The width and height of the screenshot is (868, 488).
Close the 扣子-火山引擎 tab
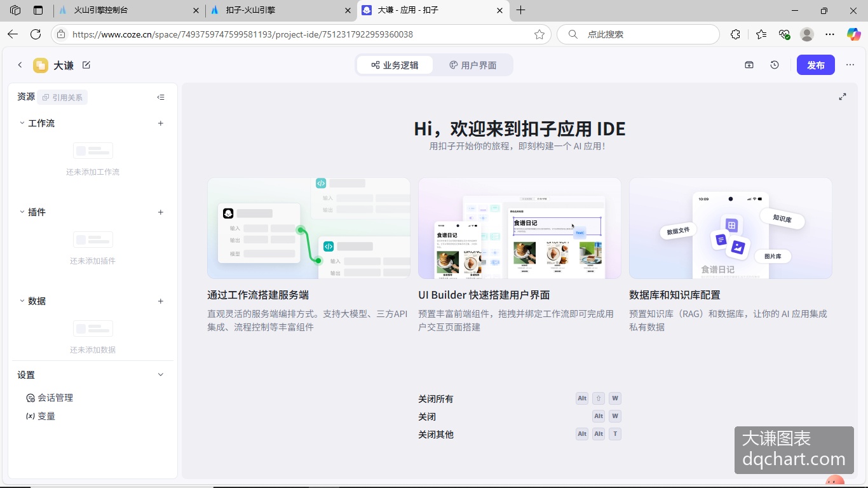pyautogui.click(x=347, y=10)
